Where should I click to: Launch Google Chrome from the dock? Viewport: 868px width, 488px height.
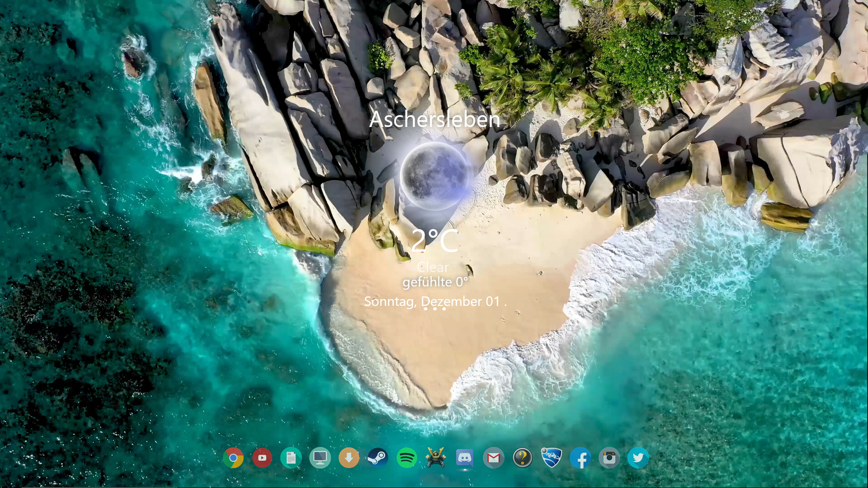233,458
